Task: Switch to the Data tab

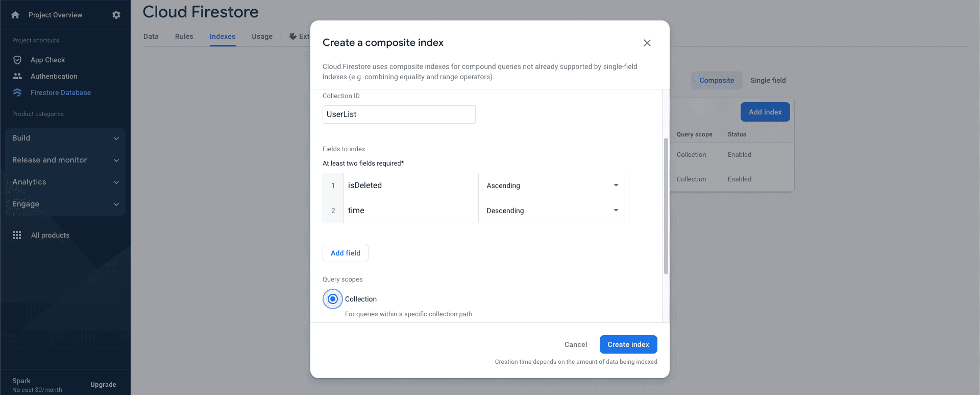Action: coord(151,36)
